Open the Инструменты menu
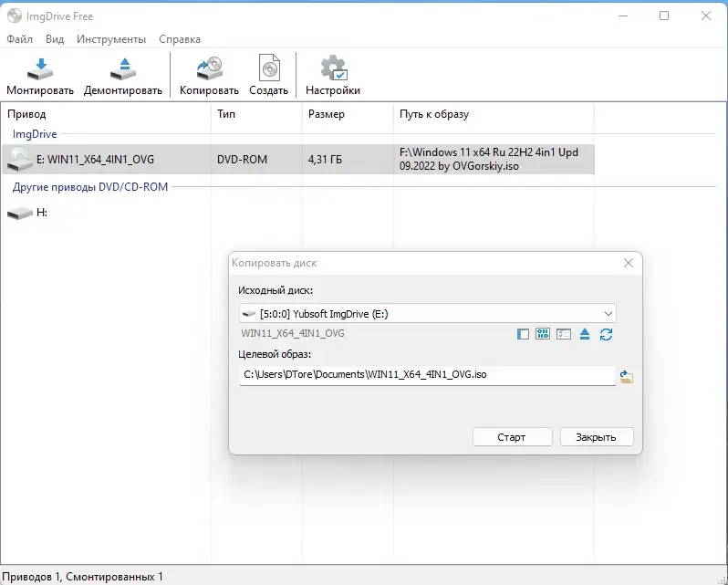Viewport: 728px width, 585px height. (111, 39)
